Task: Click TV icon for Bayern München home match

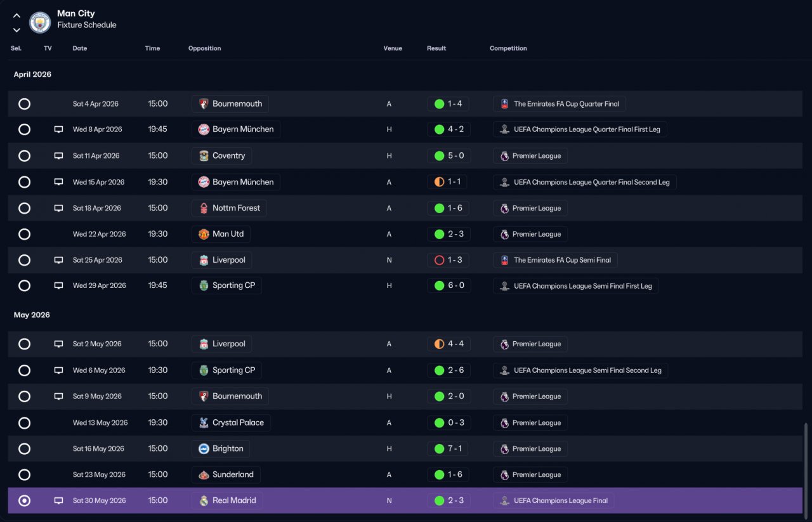Action: pyautogui.click(x=58, y=129)
